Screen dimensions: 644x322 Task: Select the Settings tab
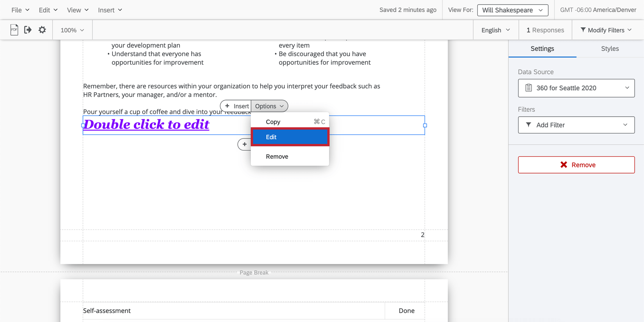(542, 48)
